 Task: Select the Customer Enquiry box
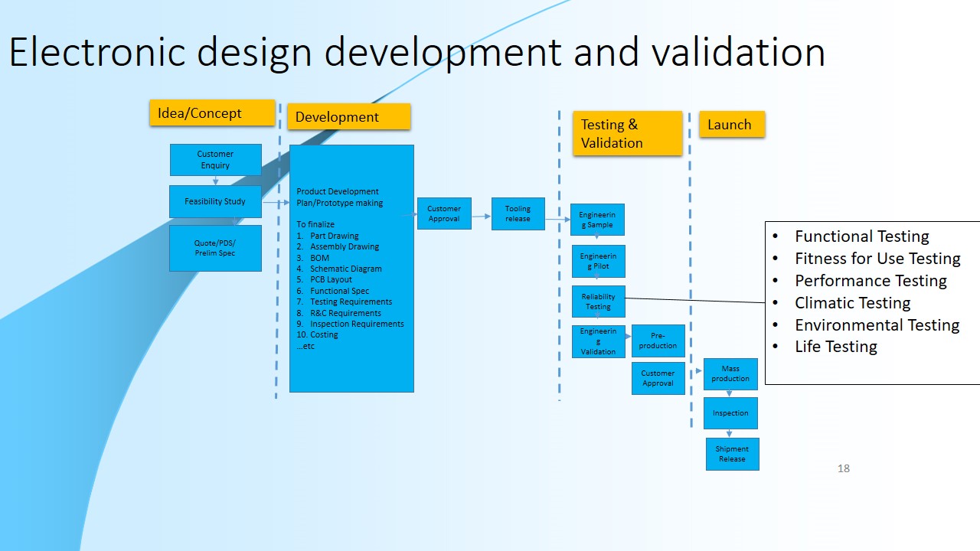215,160
